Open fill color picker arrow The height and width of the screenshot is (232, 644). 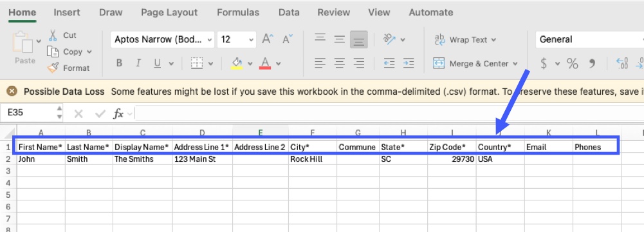coord(250,64)
